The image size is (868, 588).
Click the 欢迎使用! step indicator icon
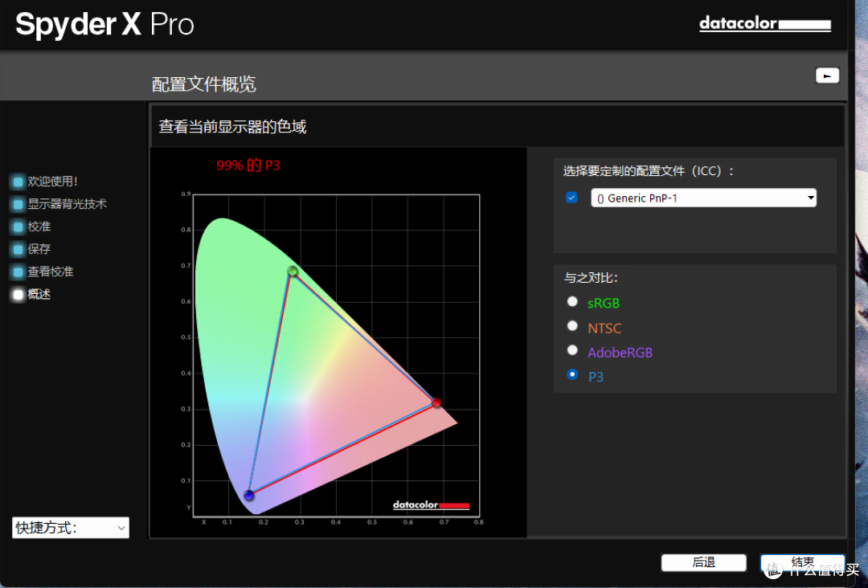coord(18,182)
